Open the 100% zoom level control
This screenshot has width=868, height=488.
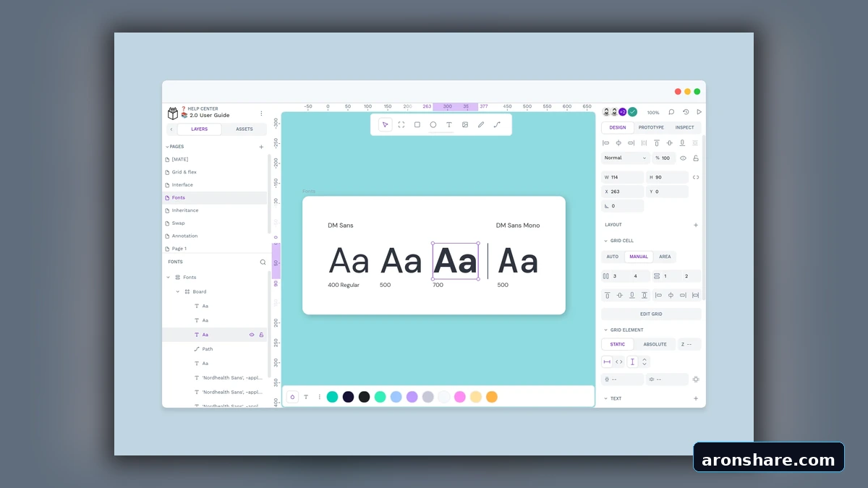653,113
